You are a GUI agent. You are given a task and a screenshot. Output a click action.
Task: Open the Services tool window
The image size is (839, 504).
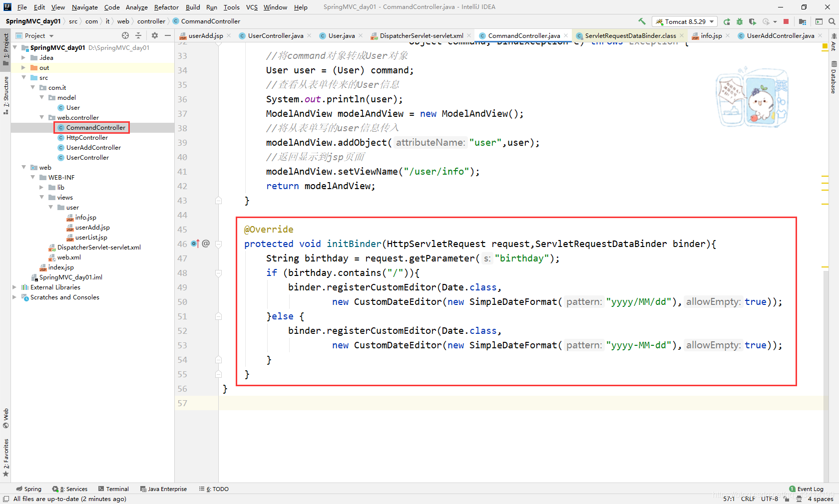(70, 489)
